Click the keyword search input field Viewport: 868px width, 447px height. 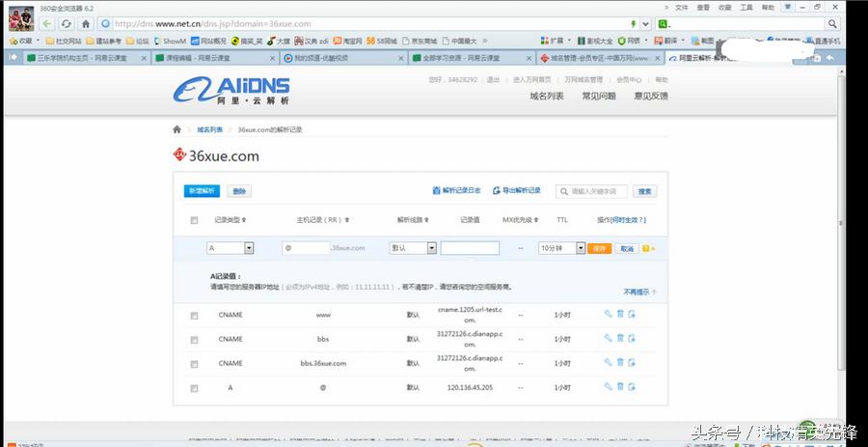pyautogui.click(x=592, y=191)
